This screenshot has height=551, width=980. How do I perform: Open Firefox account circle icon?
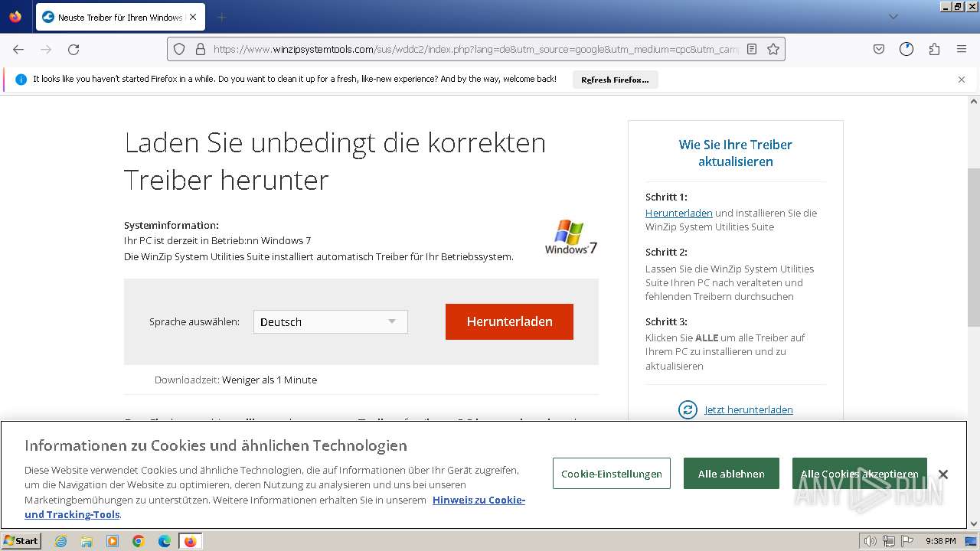tap(906, 49)
